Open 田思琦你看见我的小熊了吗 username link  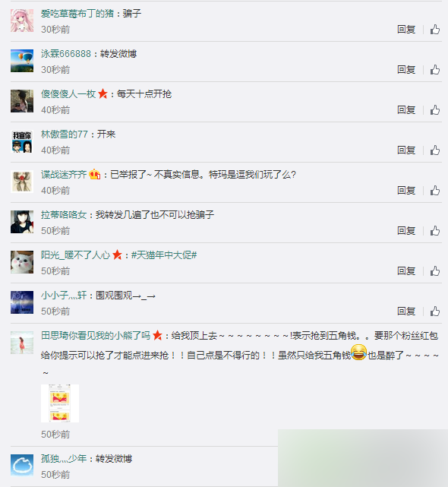[x=96, y=336]
